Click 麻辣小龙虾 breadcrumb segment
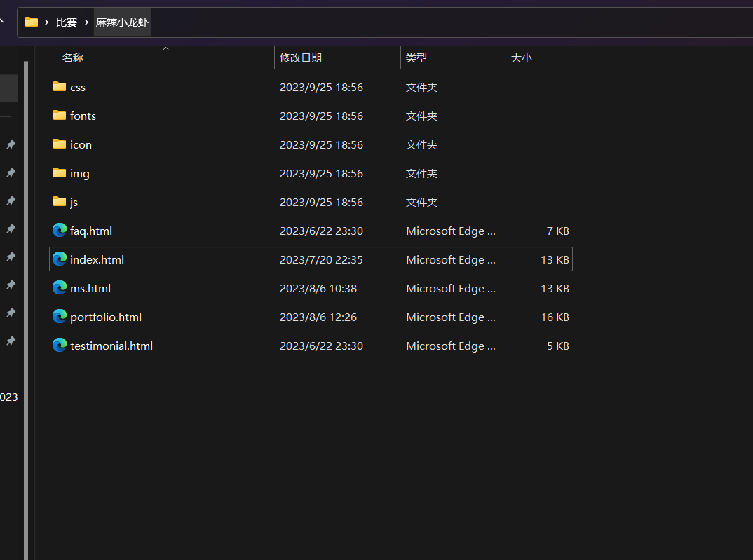Viewport: 753px width, 560px height. [x=122, y=22]
